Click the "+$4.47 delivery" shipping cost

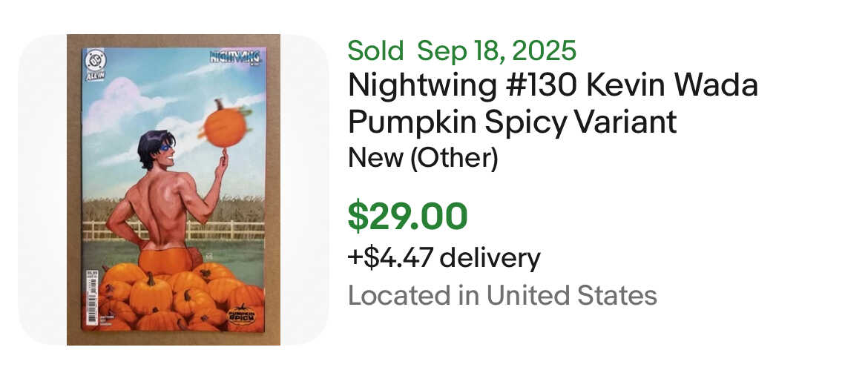pos(444,258)
